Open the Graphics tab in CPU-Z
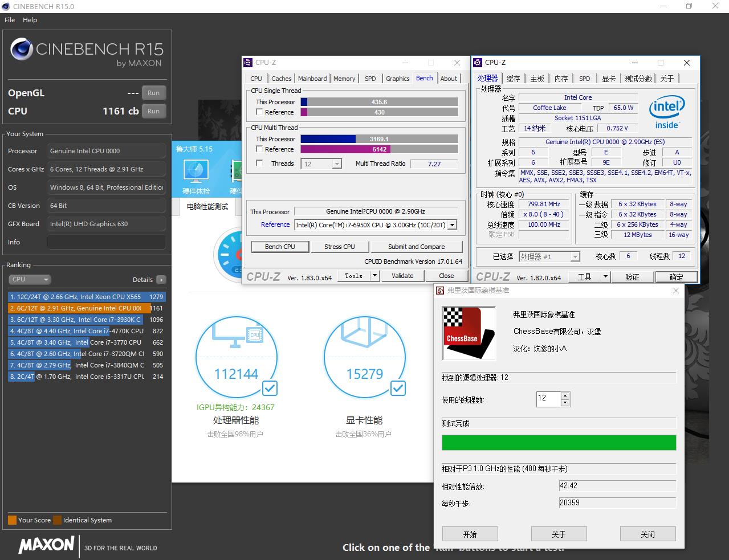 tap(397, 79)
